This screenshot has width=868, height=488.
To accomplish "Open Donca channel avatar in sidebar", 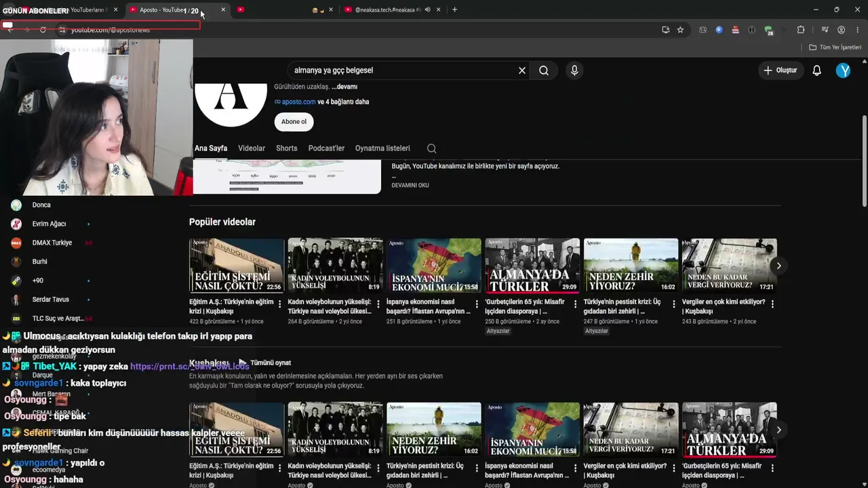I will click(16, 205).
